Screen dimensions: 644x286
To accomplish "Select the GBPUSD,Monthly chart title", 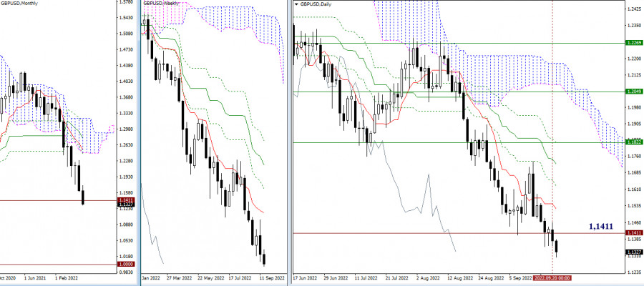I will click(x=17, y=4).
